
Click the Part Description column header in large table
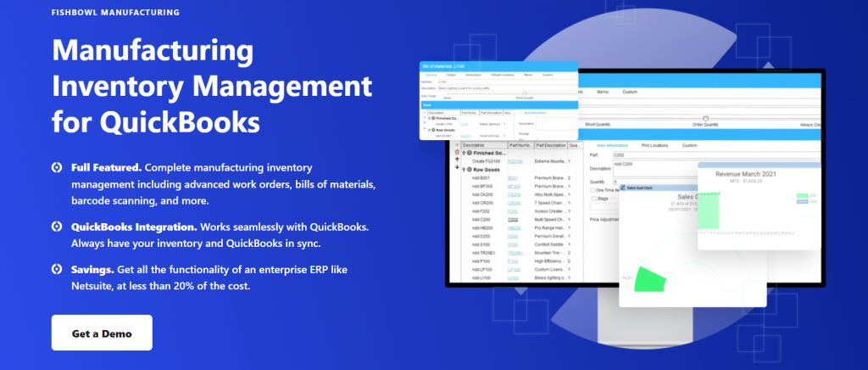550,145
